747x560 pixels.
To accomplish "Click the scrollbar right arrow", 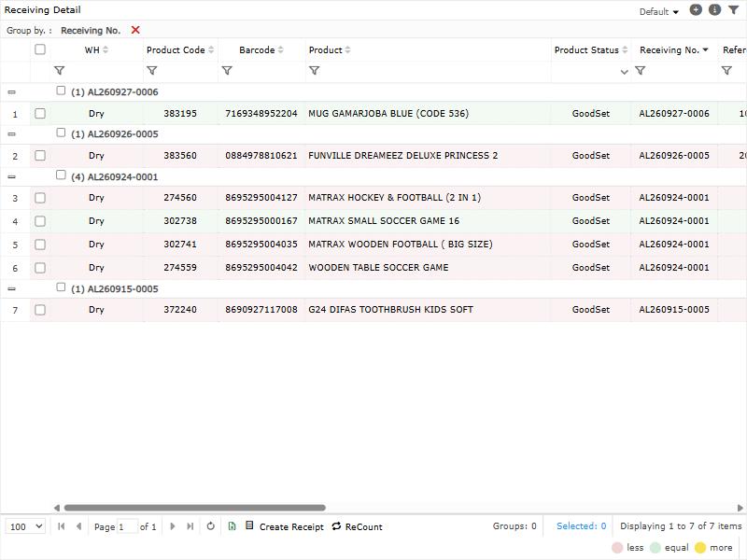I will click(740, 508).
